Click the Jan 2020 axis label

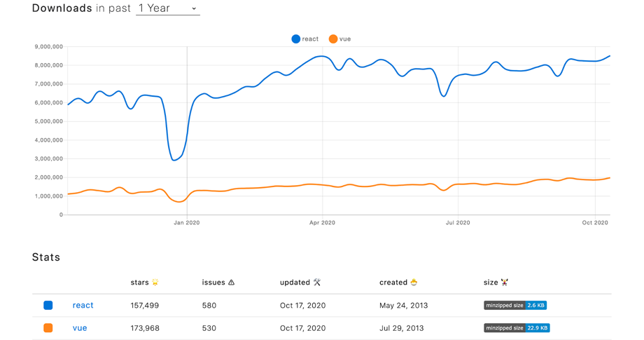click(x=187, y=223)
